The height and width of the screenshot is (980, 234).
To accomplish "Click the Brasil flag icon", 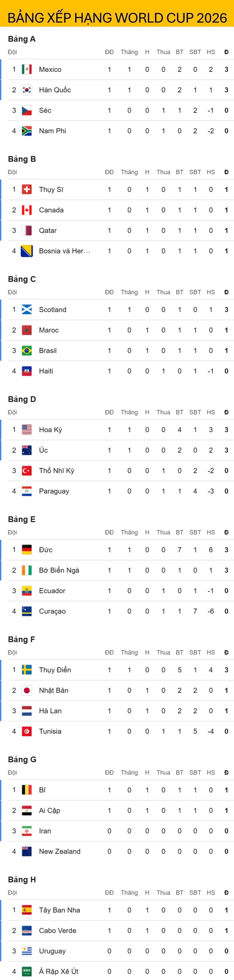I will pos(27,351).
